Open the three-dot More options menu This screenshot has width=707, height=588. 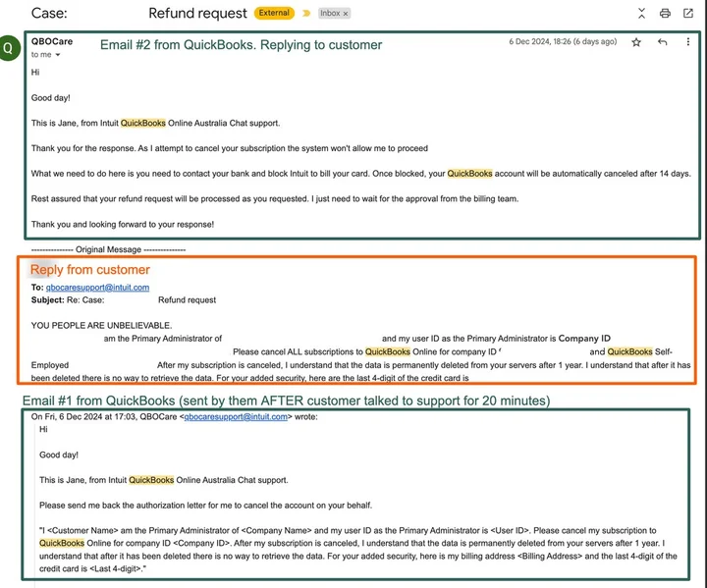(687, 42)
